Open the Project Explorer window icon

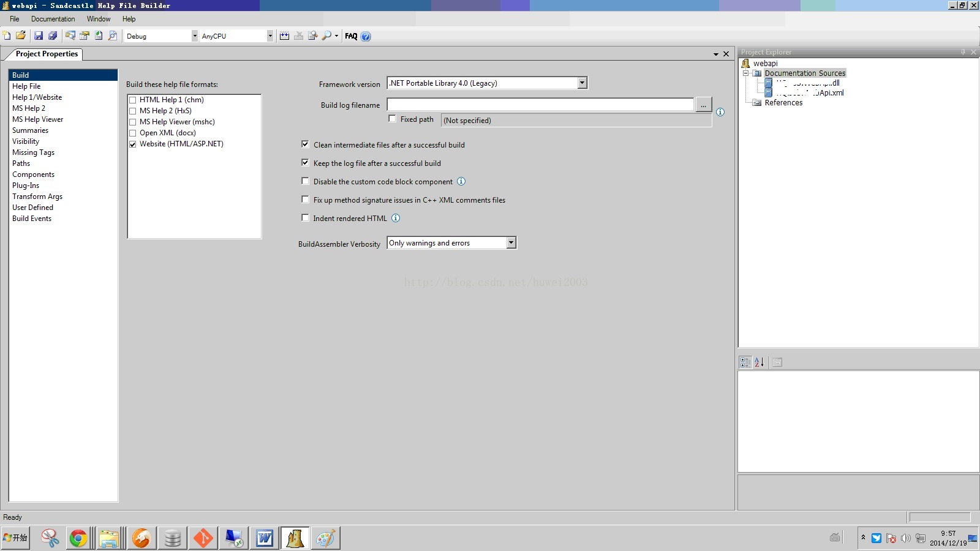70,36
